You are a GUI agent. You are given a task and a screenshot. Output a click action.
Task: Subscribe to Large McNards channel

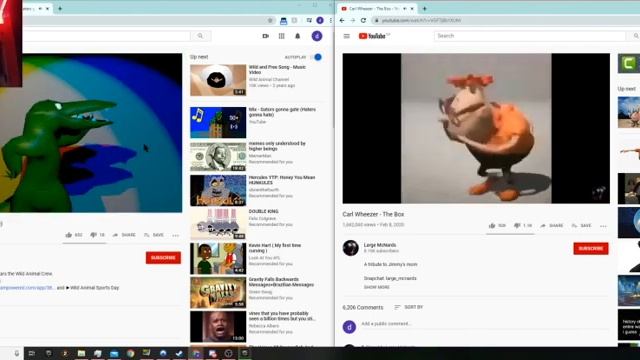pyautogui.click(x=591, y=248)
